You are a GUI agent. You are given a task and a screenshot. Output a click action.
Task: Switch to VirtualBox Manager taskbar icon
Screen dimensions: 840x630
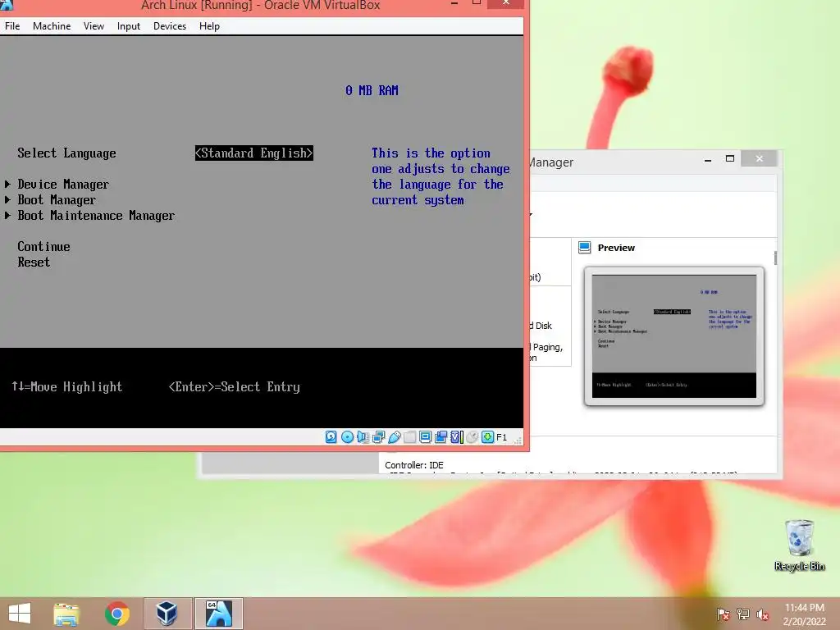(167, 614)
